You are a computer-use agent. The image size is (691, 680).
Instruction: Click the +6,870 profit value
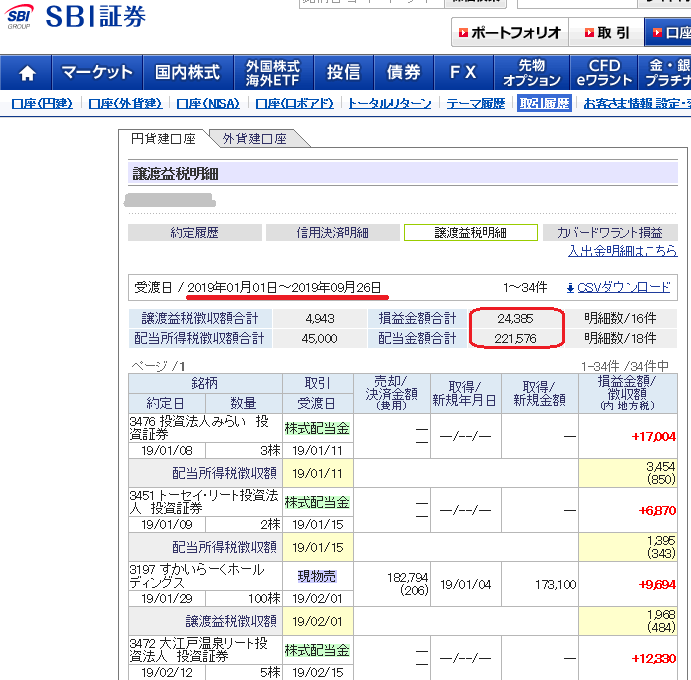657,510
